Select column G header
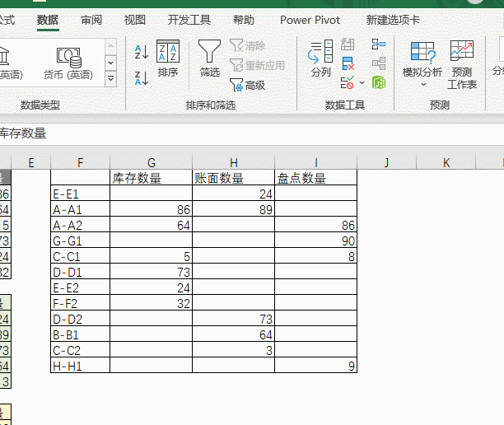 [151, 162]
